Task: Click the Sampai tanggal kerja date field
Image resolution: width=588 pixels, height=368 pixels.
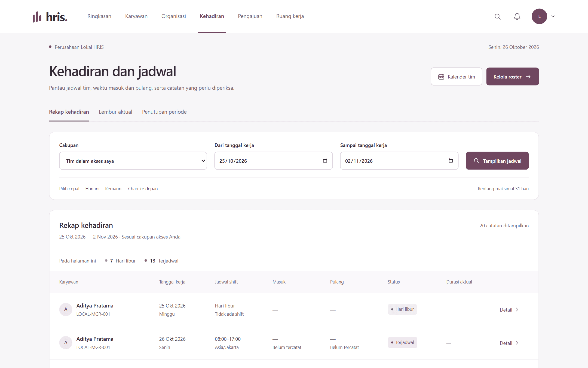Action: pyautogui.click(x=399, y=161)
